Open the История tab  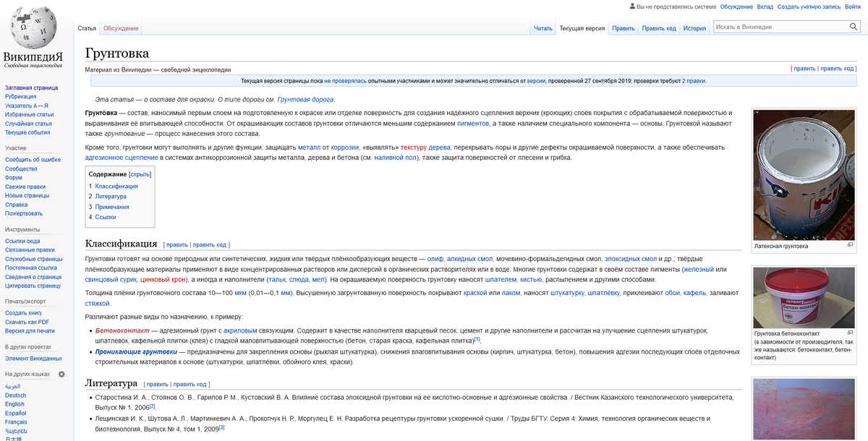click(694, 28)
